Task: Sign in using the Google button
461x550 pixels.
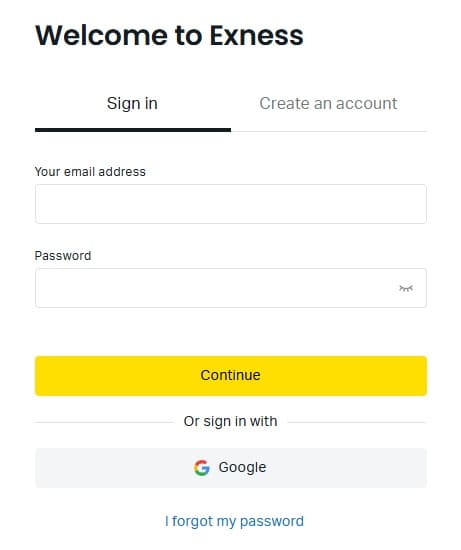Action: [x=231, y=468]
